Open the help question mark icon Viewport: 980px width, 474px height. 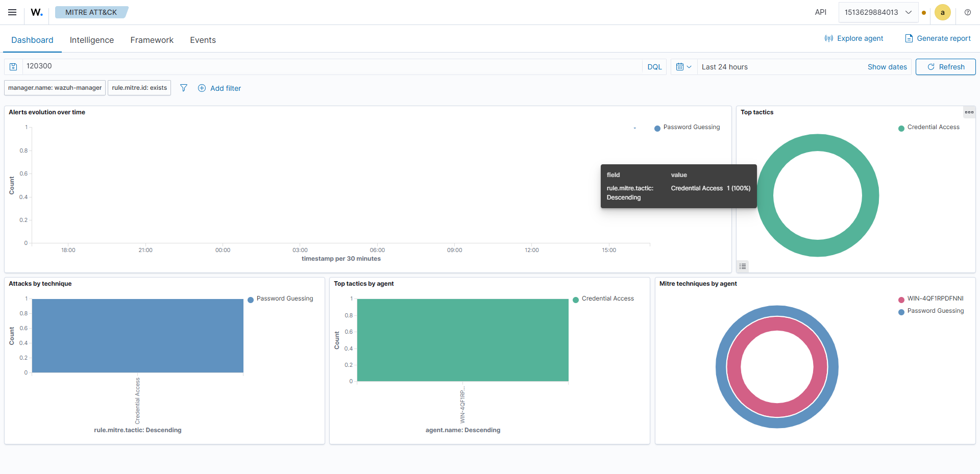(968, 12)
